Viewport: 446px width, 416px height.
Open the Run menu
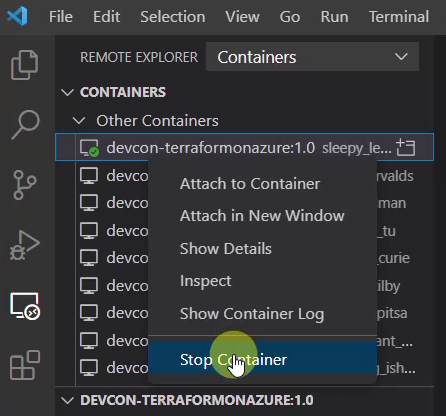point(334,17)
